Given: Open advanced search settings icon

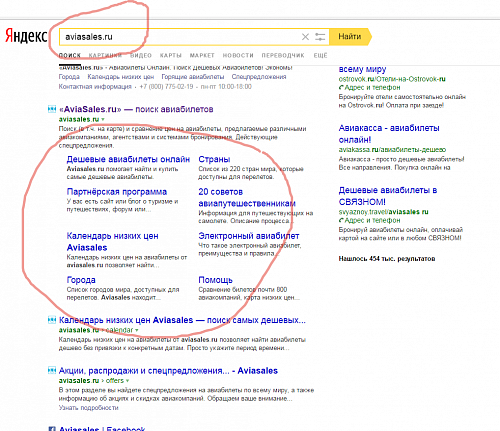Looking at the screenshot, I should pyautogui.click(x=320, y=37).
